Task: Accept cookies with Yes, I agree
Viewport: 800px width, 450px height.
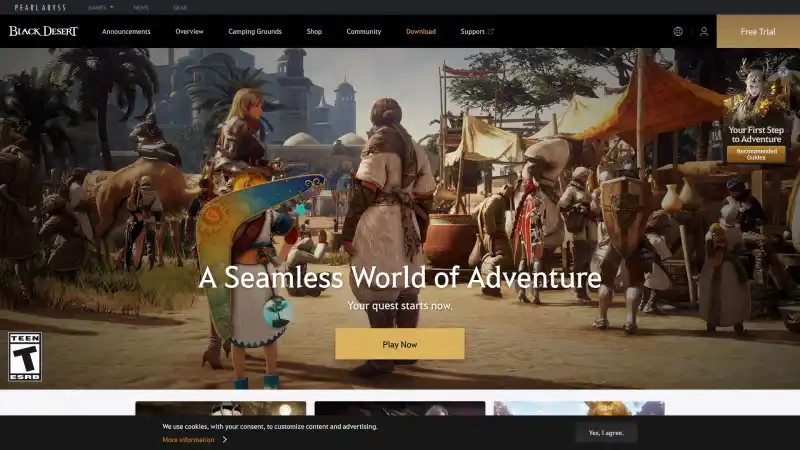Action: (606, 433)
